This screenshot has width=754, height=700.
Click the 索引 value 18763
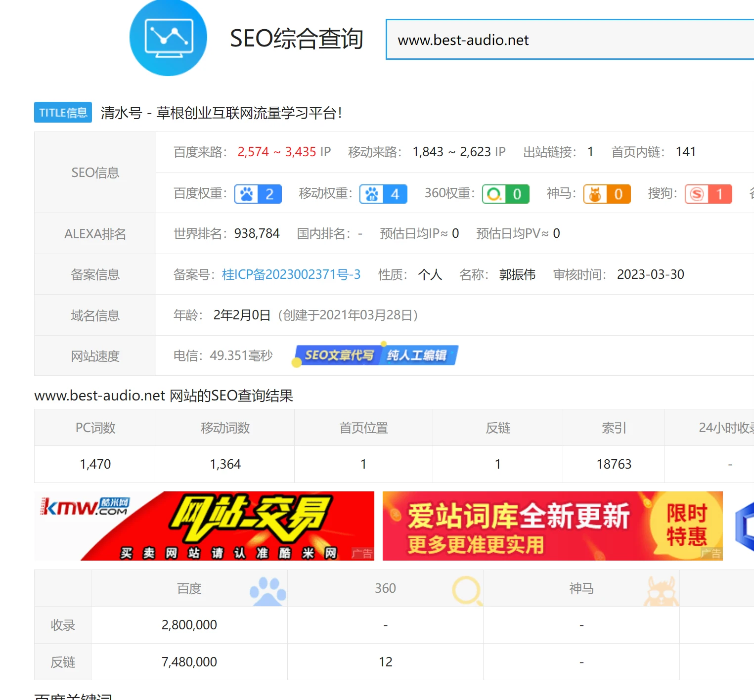(x=614, y=464)
